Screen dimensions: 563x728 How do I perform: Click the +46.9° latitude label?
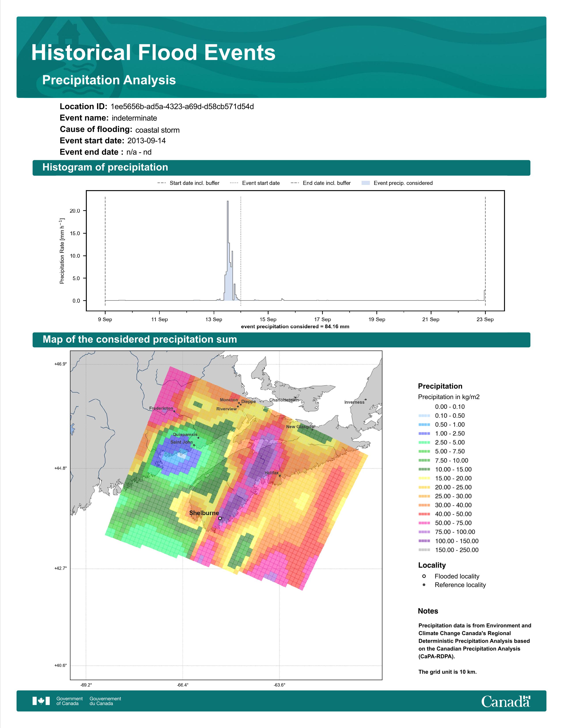60,364
